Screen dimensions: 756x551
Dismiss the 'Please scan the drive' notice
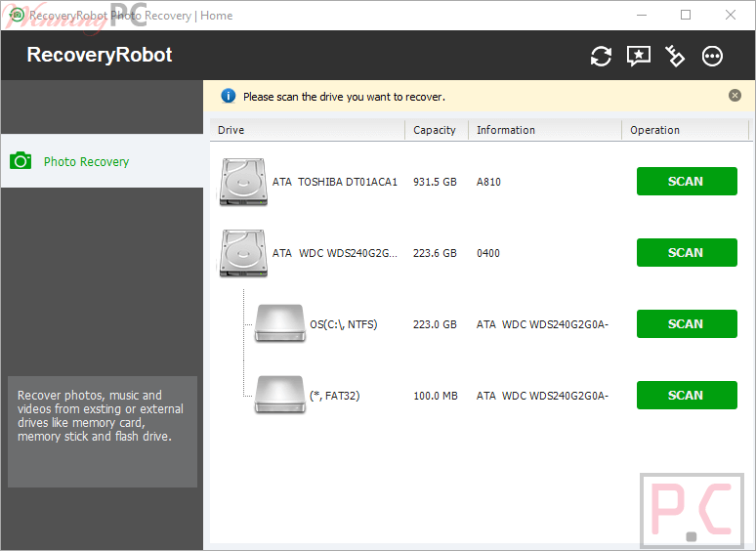point(735,96)
